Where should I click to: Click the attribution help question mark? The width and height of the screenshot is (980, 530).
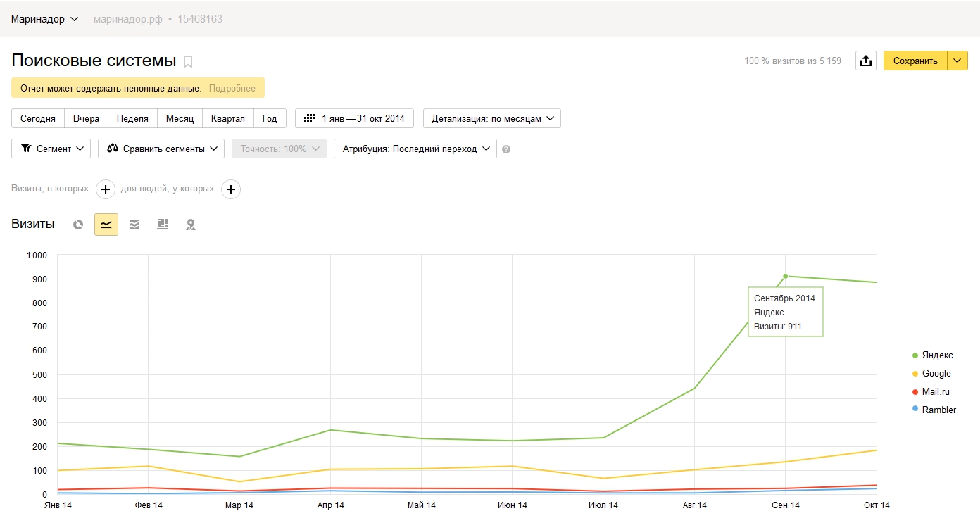tap(506, 149)
